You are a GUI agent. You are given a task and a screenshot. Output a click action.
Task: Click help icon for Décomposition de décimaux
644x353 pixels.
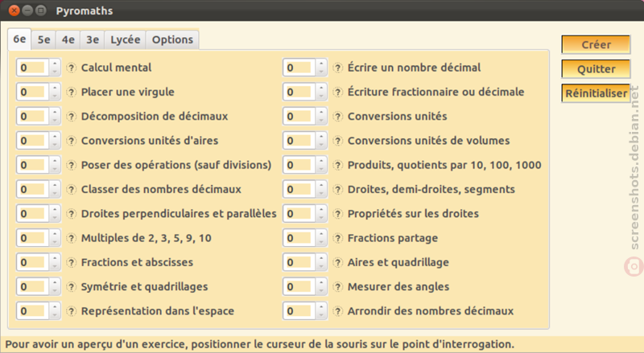tap(72, 117)
